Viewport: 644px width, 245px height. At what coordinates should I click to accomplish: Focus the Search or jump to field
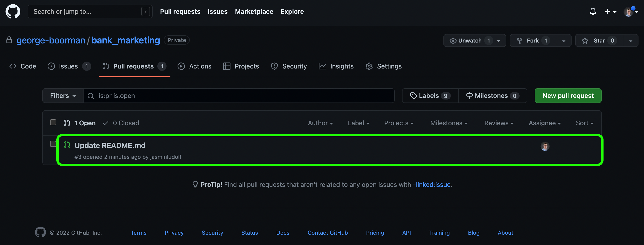90,11
